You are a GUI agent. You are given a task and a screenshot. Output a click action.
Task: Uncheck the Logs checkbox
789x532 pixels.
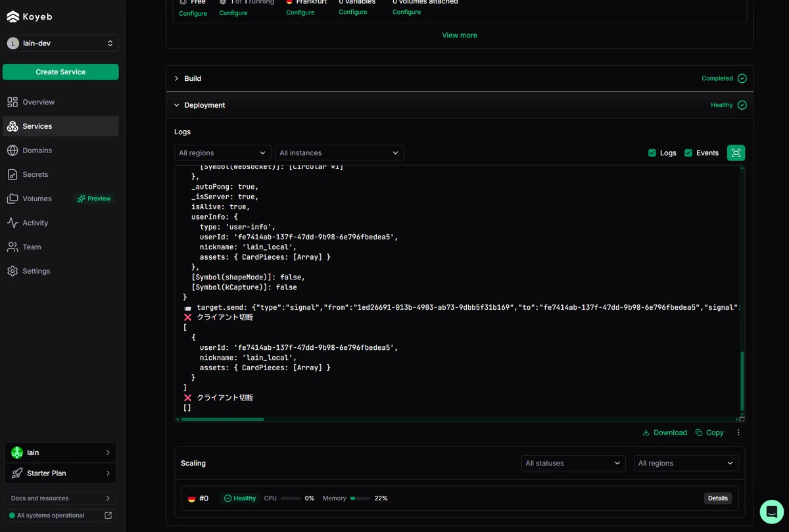(x=652, y=153)
